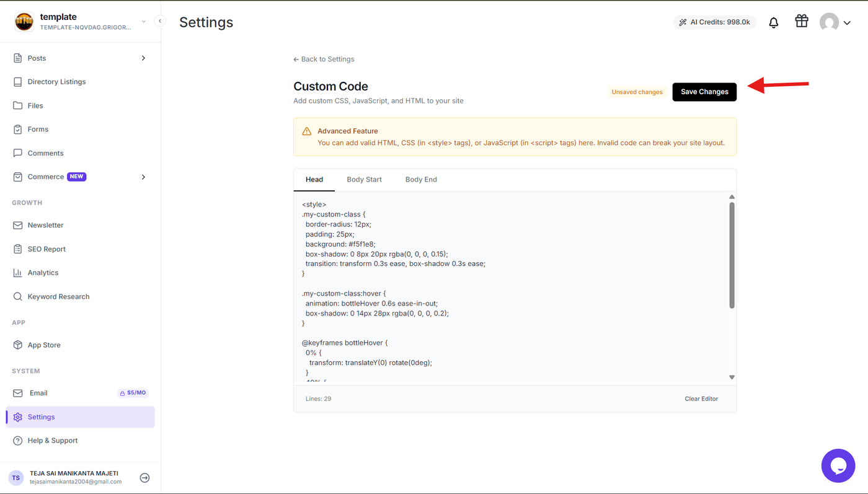
Task: Open the user avatar dropdown
Action: (835, 23)
